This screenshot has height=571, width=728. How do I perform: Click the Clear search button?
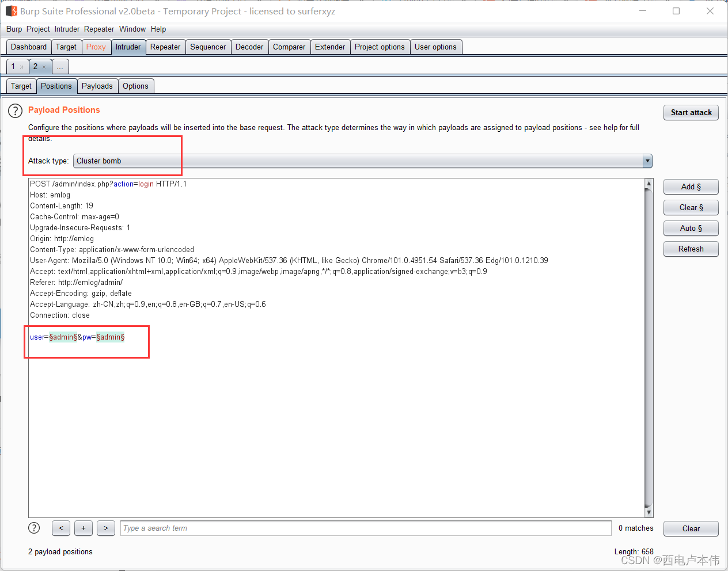click(691, 529)
